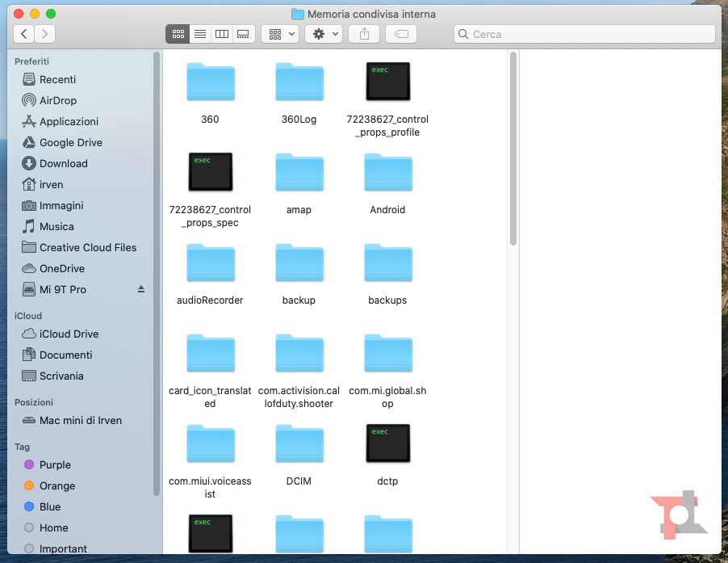728x563 pixels.
Task: Select the dctp exec file
Action: (x=387, y=444)
